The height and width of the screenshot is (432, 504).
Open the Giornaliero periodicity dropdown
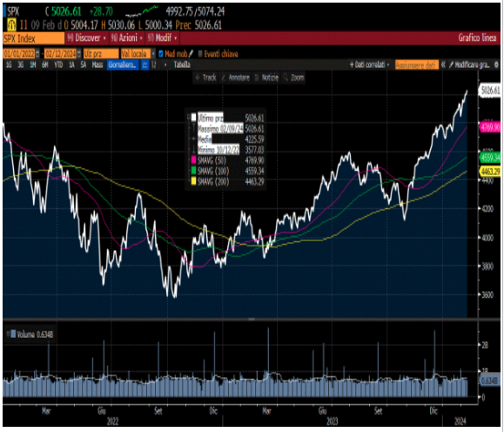(x=123, y=64)
